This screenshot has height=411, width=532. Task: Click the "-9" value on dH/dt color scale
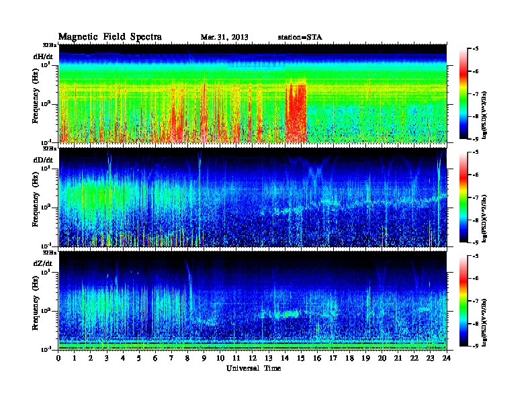[x=476, y=139]
